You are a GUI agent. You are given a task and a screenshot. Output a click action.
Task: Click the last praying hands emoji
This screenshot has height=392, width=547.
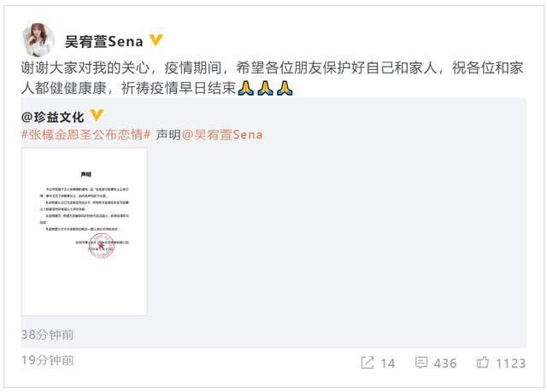pyautogui.click(x=285, y=88)
